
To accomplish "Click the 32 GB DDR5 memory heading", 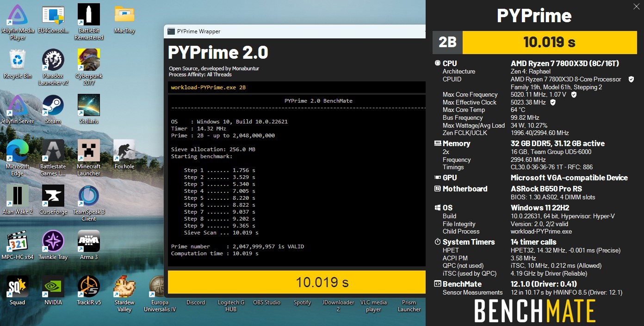I will (x=557, y=143).
